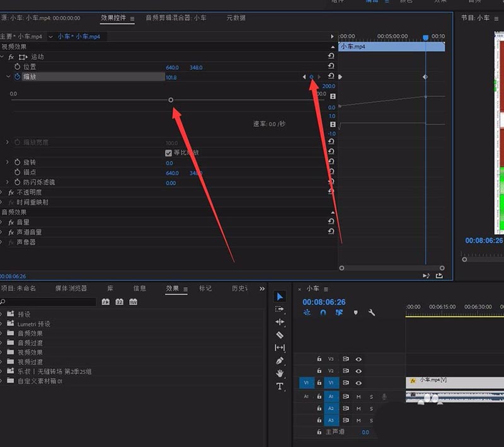Toggle Effect Controls timeline view arrow
Image resolution: width=504 pixels, height=447 pixels.
(333, 37)
